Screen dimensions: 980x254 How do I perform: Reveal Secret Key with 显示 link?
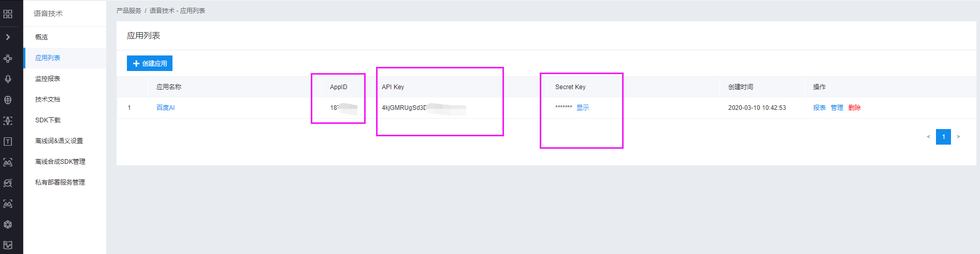583,108
